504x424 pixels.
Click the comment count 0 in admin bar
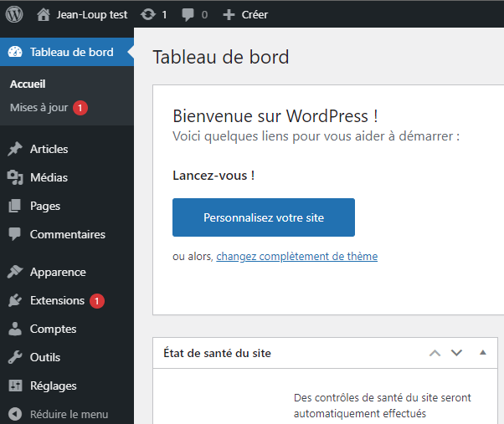coord(204,15)
